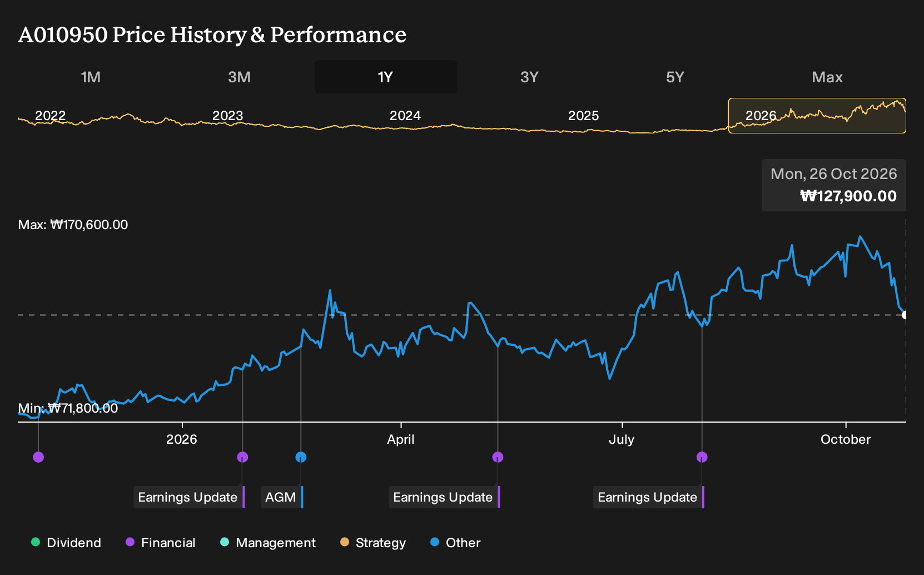Jump to 2022 in the overview timeline

(x=50, y=116)
